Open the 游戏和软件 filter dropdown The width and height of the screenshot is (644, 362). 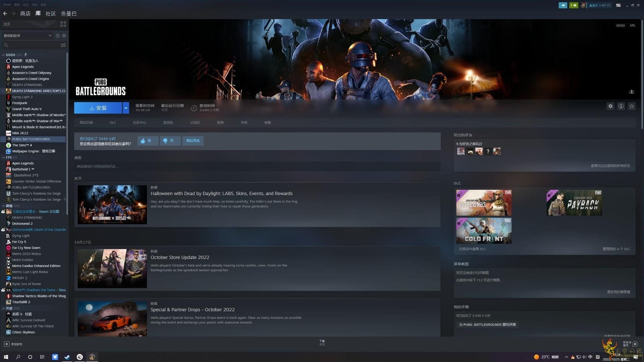pyautogui.click(x=27, y=36)
